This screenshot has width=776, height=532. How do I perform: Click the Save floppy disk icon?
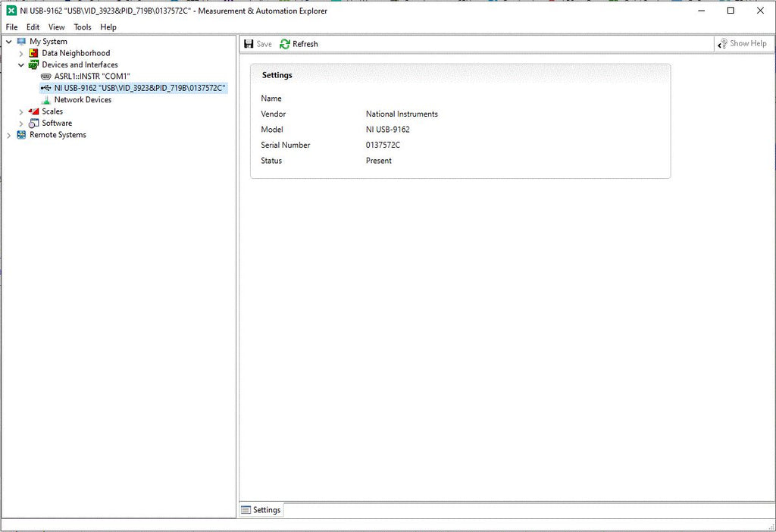[249, 44]
